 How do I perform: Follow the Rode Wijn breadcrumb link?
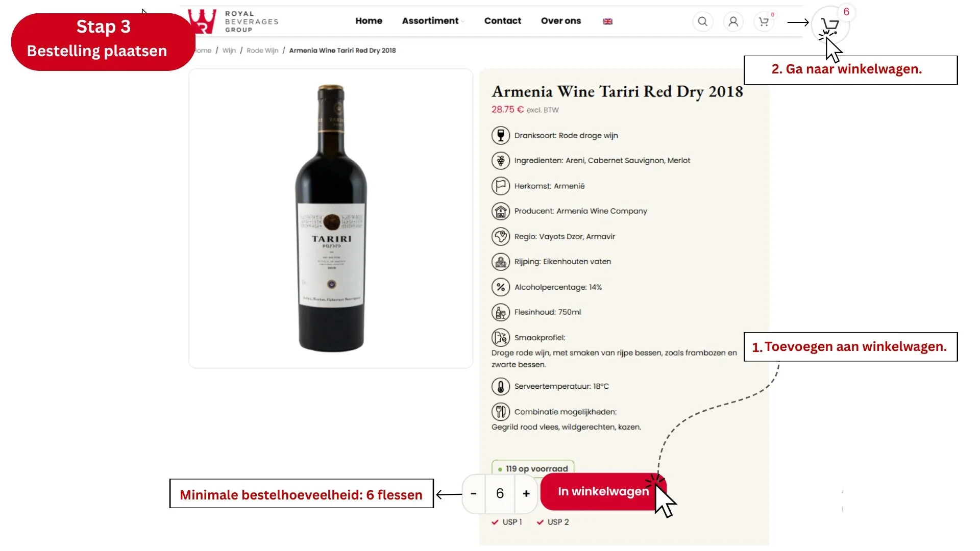(x=262, y=51)
